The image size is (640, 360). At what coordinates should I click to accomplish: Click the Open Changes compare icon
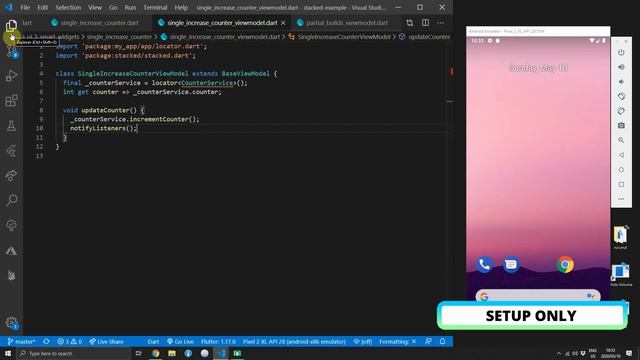click(409, 23)
